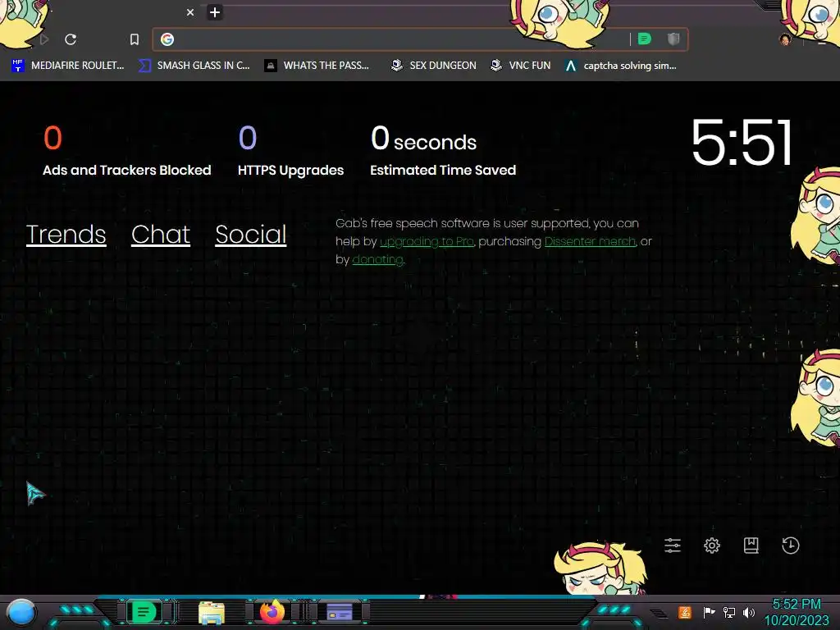840x630 pixels.
Task: Follow the donating link
Action: [x=377, y=260]
